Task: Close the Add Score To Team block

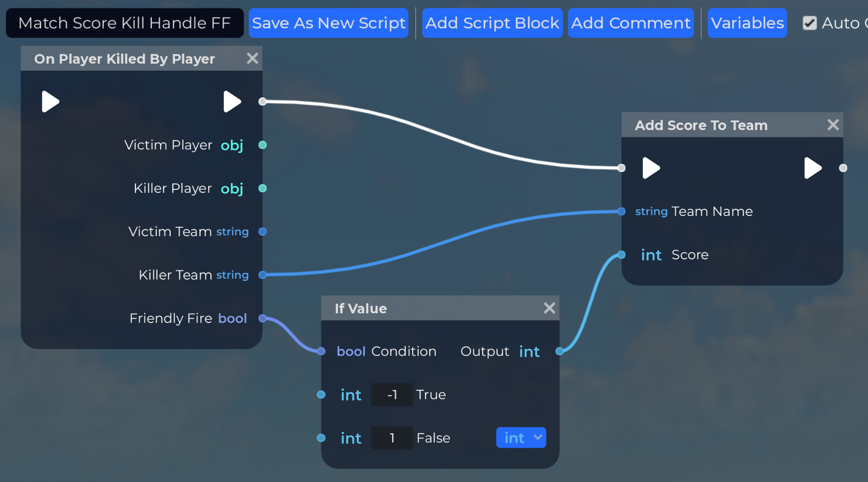Action: [833, 125]
